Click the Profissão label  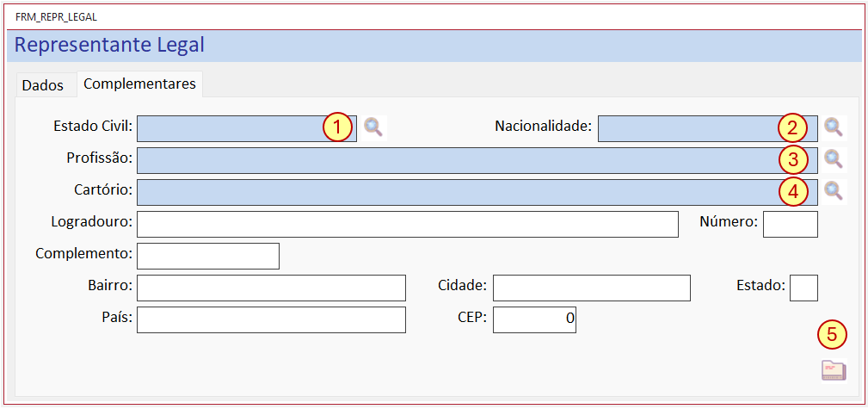click(x=100, y=158)
